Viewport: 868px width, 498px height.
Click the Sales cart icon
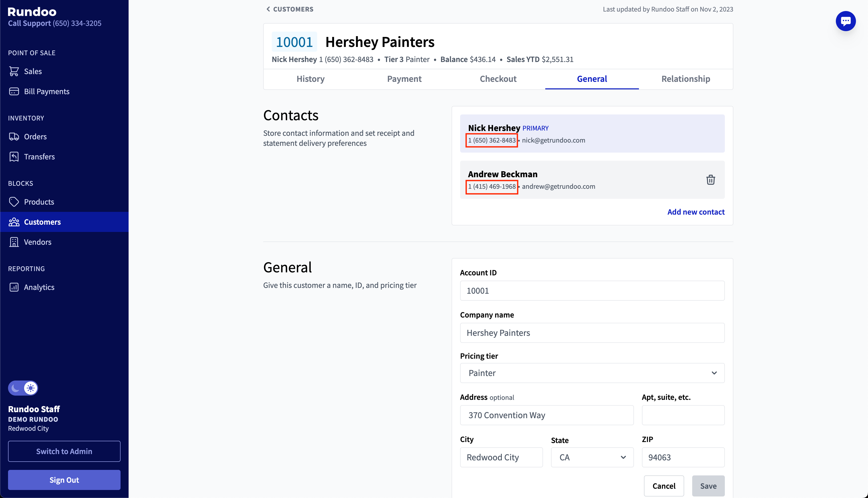click(x=14, y=71)
